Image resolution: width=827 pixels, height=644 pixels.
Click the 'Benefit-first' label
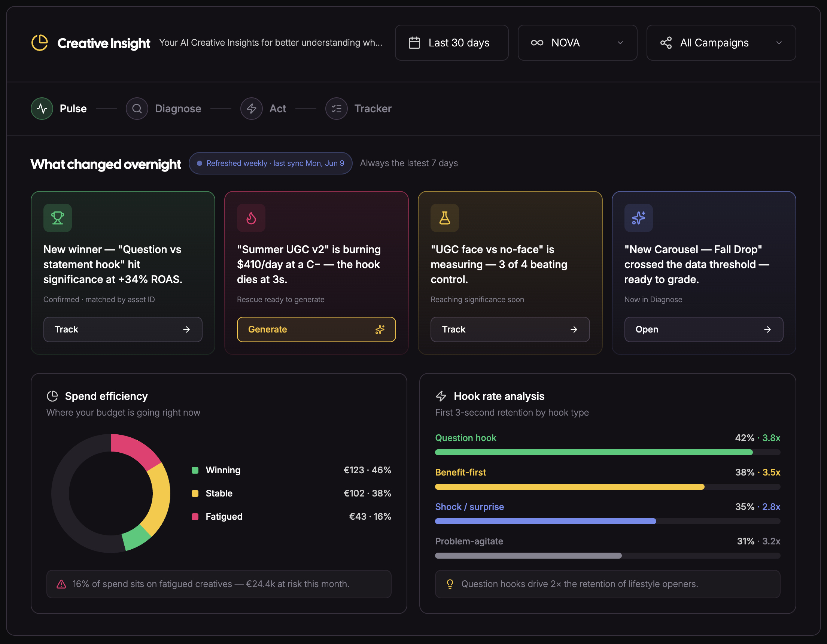pos(460,472)
